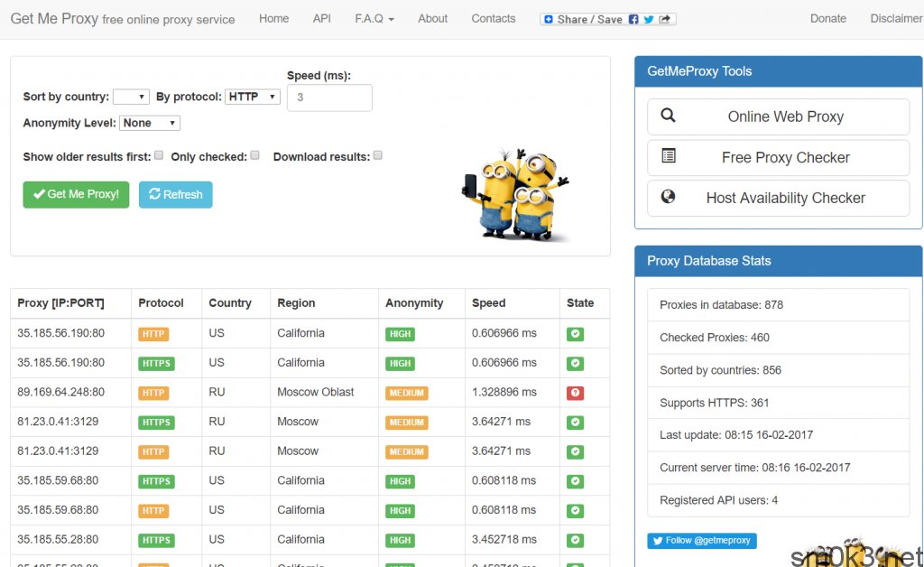Open the Donate page
The image size is (924, 567).
coord(828,19)
